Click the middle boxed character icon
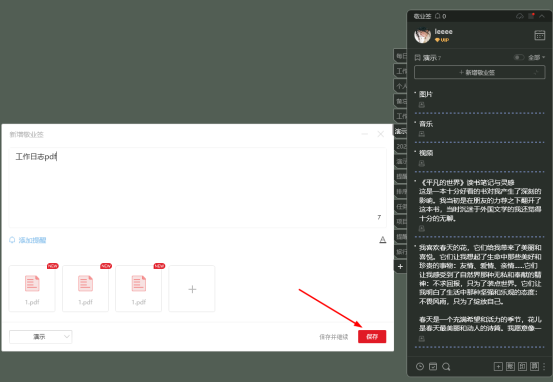Image resolution: width=554 pixels, height=382 pixels. click(x=522, y=366)
